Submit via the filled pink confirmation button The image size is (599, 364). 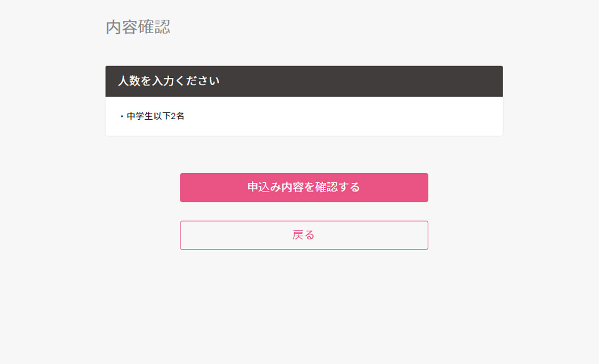coord(304,187)
